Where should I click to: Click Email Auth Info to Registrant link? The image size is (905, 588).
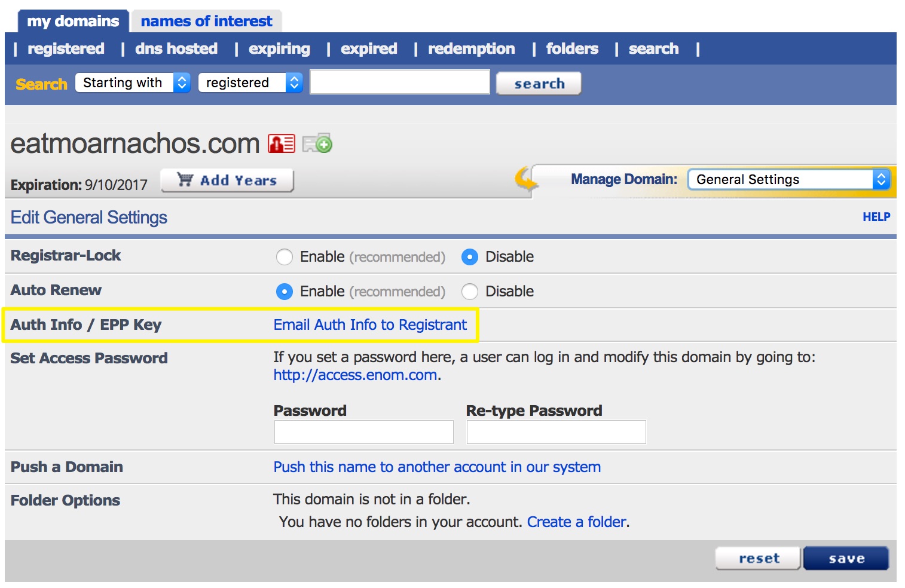370,324
